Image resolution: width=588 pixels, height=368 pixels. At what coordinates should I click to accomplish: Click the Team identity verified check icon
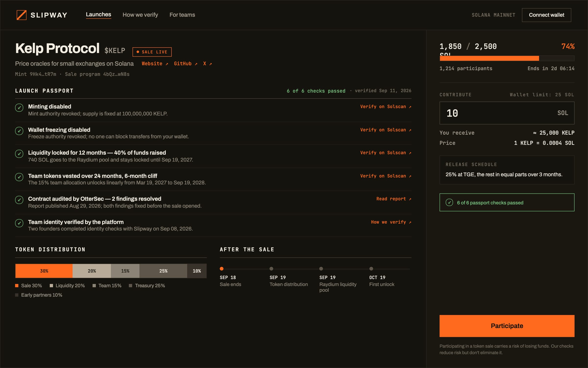(x=19, y=223)
